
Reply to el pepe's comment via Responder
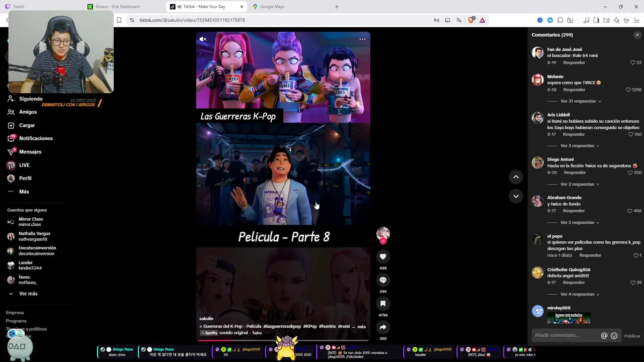590,255
